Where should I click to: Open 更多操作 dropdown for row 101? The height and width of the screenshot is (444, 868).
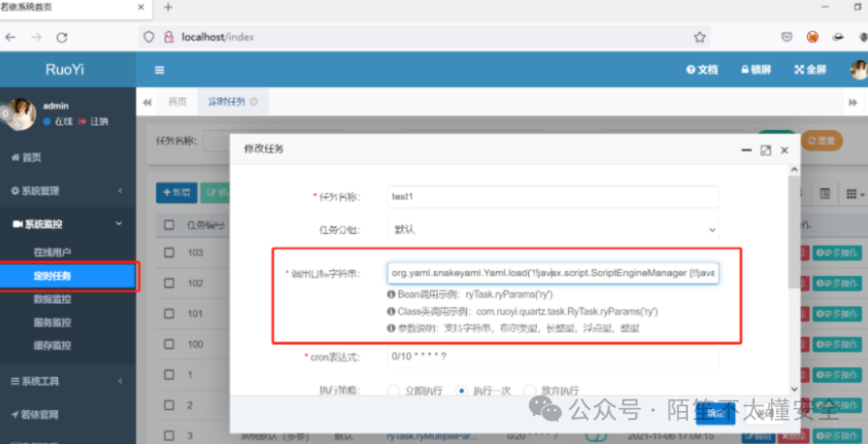click(x=838, y=314)
